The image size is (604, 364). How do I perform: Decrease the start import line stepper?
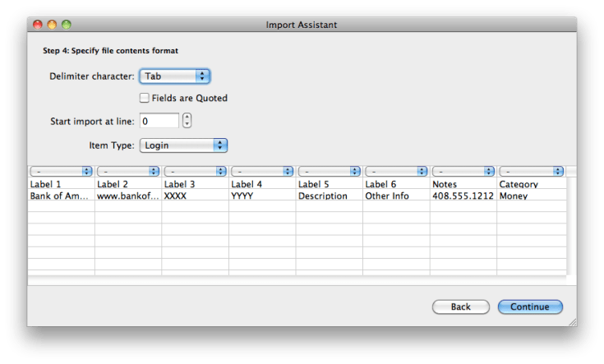[187, 125]
